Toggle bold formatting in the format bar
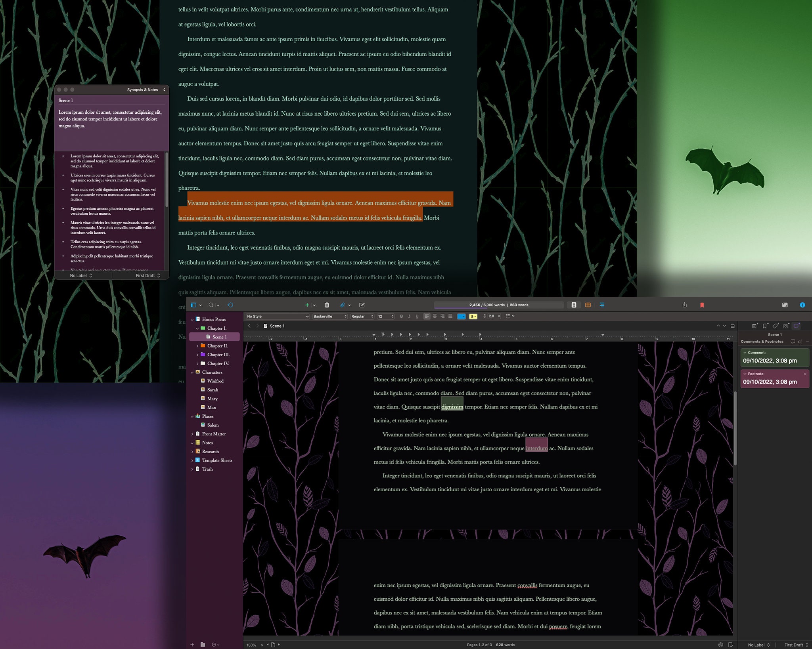Viewport: 812px width, 649px height. coord(401,316)
